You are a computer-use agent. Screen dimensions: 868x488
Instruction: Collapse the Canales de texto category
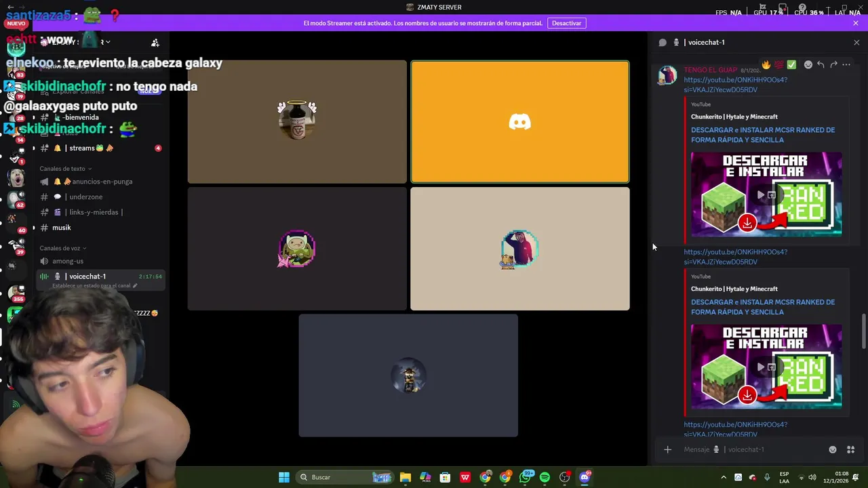pyautogui.click(x=65, y=169)
